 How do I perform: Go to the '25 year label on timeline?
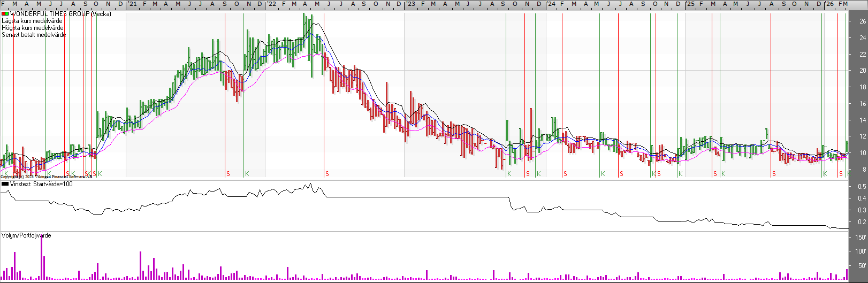690,4
